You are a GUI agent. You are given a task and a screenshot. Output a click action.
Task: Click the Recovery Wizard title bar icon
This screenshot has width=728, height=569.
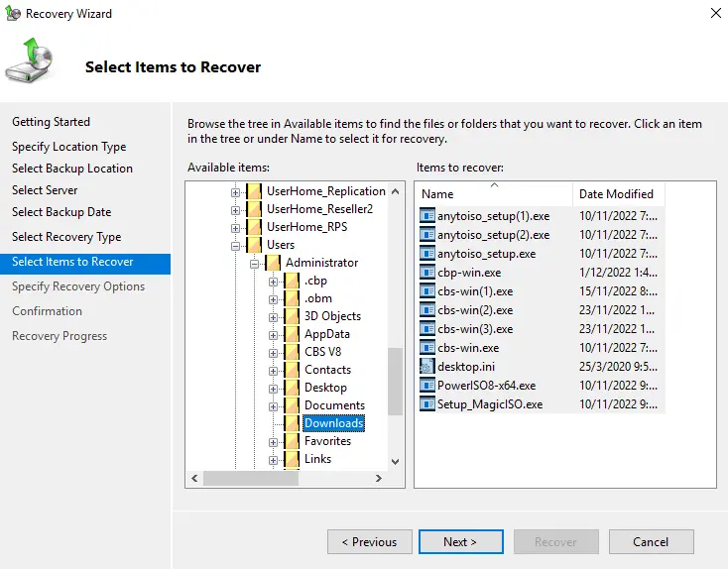point(13,14)
